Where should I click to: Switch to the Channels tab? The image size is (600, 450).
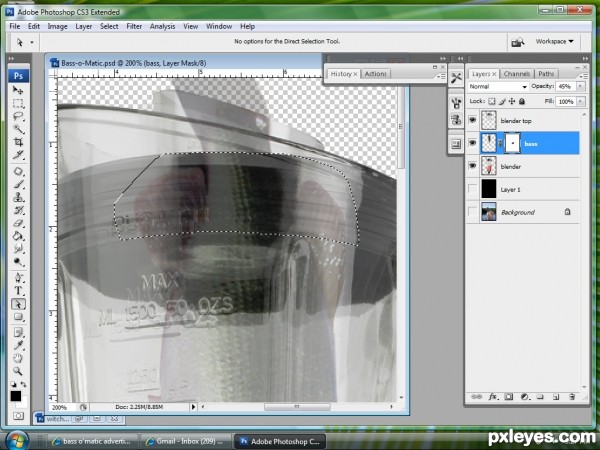point(517,74)
